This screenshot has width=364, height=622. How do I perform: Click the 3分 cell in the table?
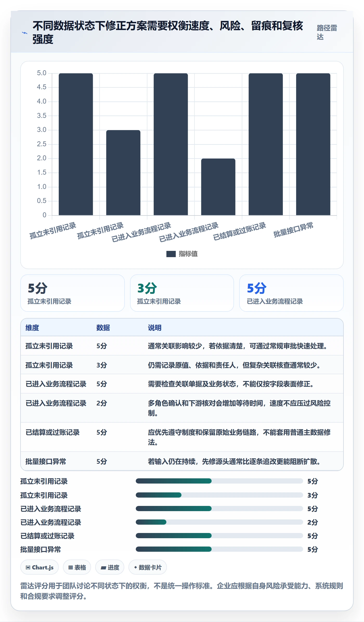click(x=102, y=365)
